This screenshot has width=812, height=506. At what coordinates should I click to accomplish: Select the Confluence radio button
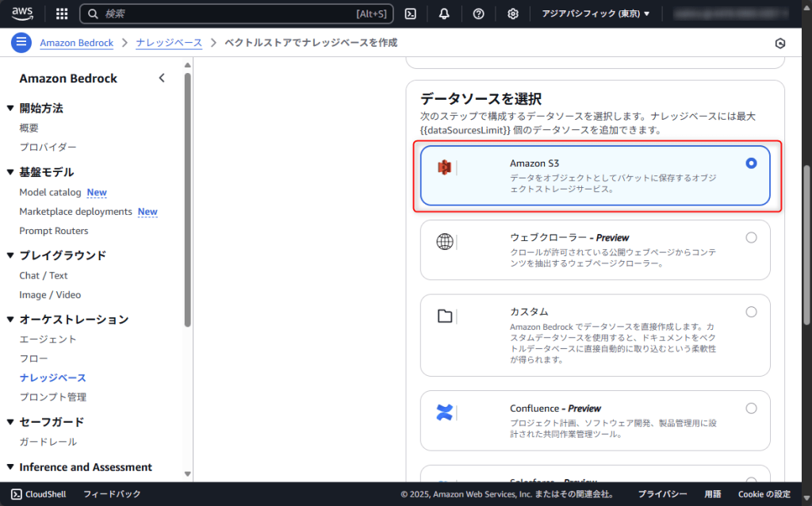[x=751, y=408]
